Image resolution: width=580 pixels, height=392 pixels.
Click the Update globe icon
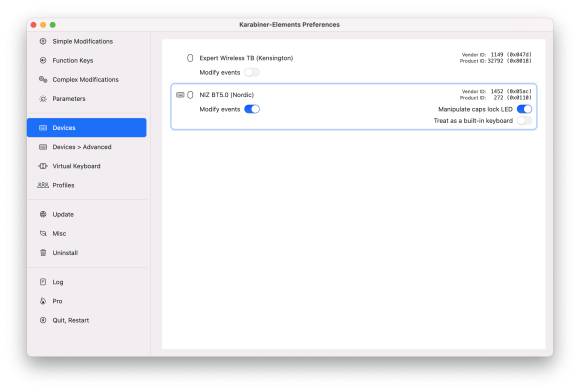(43, 214)
